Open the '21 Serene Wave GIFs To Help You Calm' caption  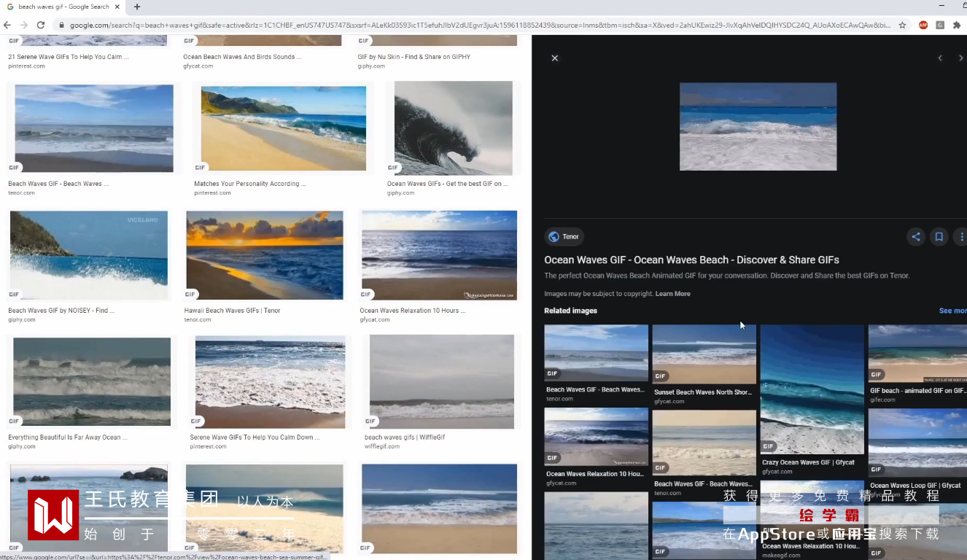(69, 57)
